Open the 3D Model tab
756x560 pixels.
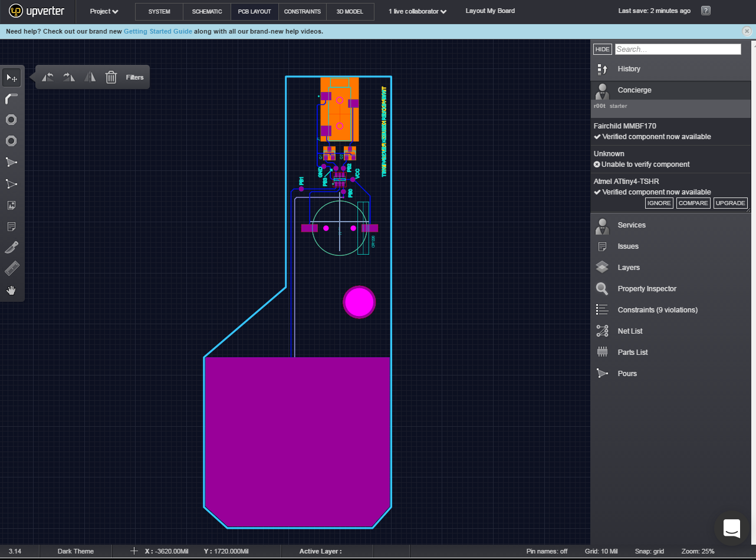350,11
